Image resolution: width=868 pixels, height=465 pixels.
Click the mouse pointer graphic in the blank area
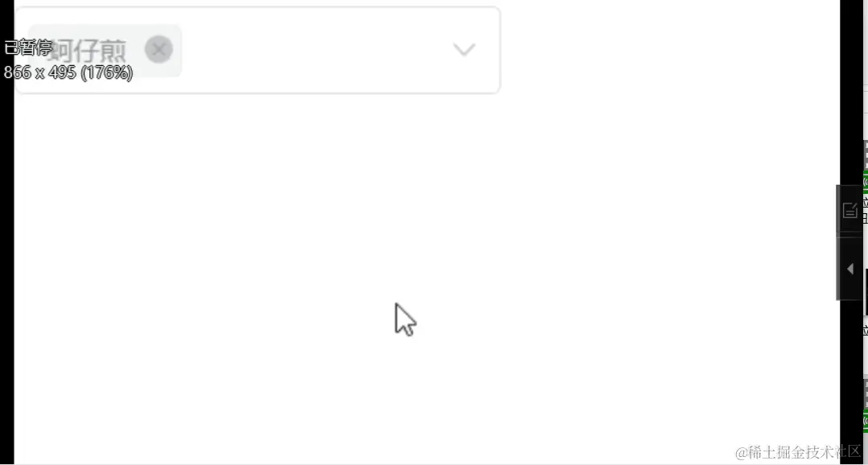(404, 319)
